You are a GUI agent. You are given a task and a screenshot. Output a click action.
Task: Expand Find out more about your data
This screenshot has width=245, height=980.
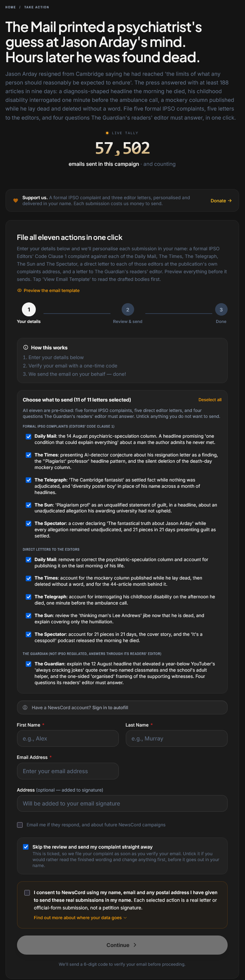80,918
